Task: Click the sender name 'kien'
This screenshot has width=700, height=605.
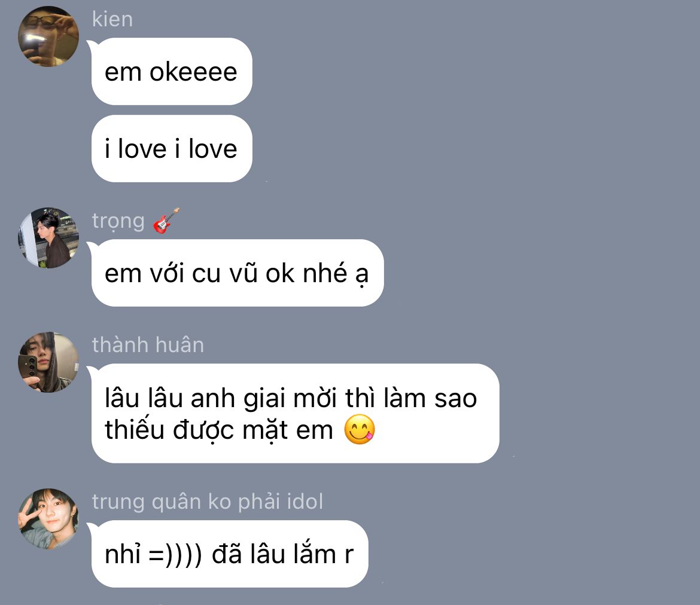Action: point(112,20)
